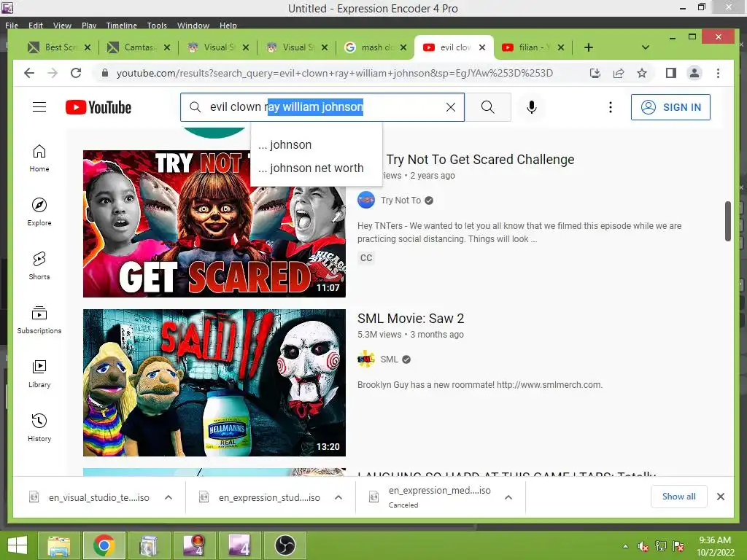Open YouTube settings three-dot menu
The width and height of the screenshot is (747, 560).
pos(611,107)
